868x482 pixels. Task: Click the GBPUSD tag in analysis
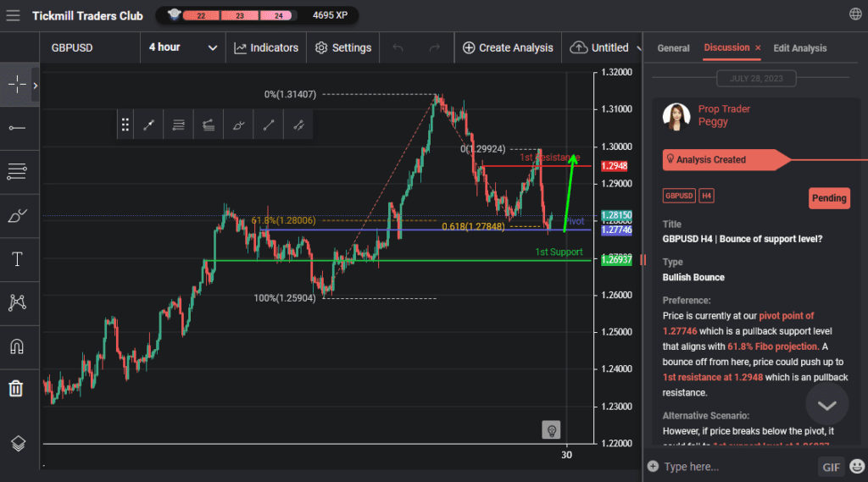(679, 196)
